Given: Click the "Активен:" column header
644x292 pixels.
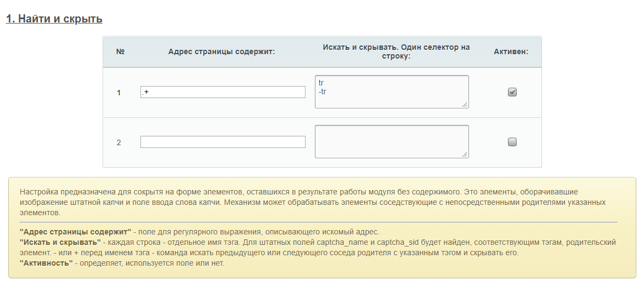Looking at the screenshot, I should point(511,51).
